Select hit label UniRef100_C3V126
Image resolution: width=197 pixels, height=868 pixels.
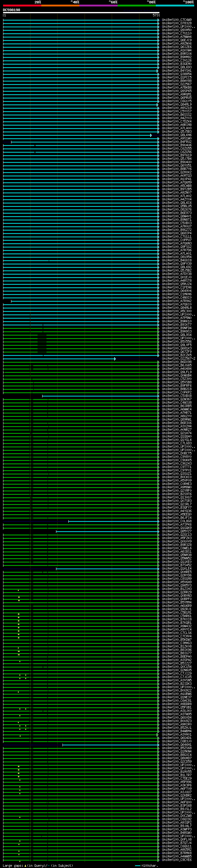[x=177, y=60]
